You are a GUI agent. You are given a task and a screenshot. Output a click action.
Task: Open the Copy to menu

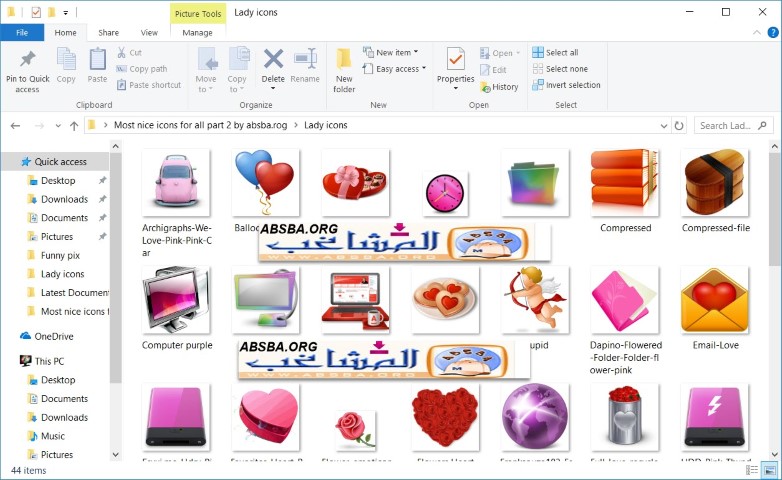click(237, 71)
